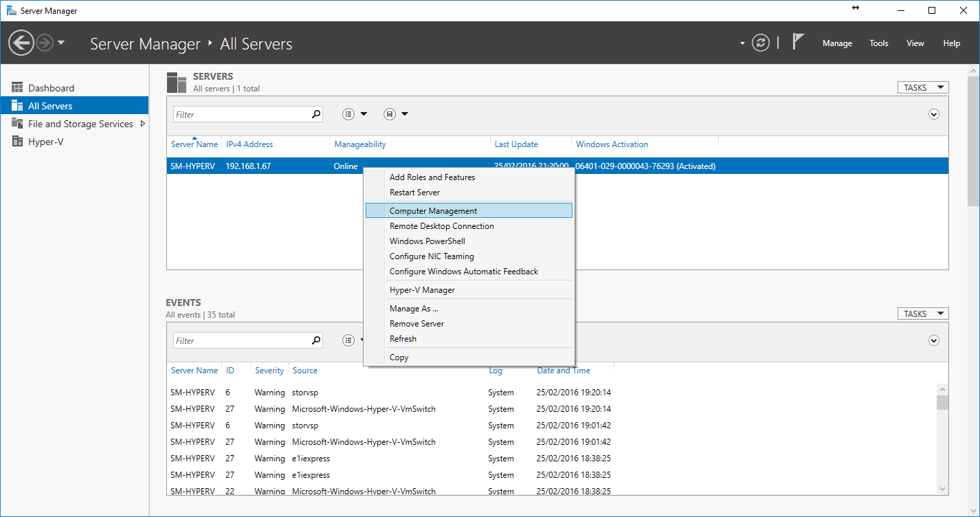The width and height of the screenshot is (980, 517).
Task: Click the Hyper-V sidebar icon
Action: 17,142
